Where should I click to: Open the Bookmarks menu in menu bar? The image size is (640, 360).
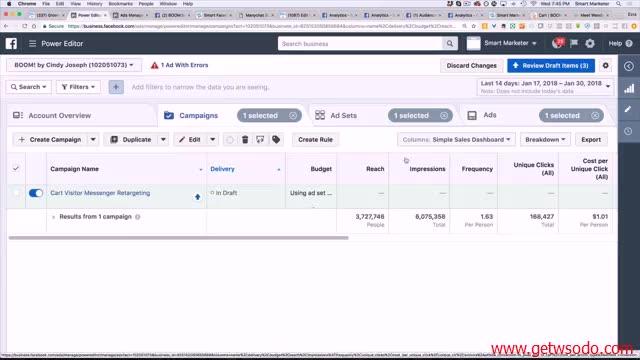[x=120, y=4]
